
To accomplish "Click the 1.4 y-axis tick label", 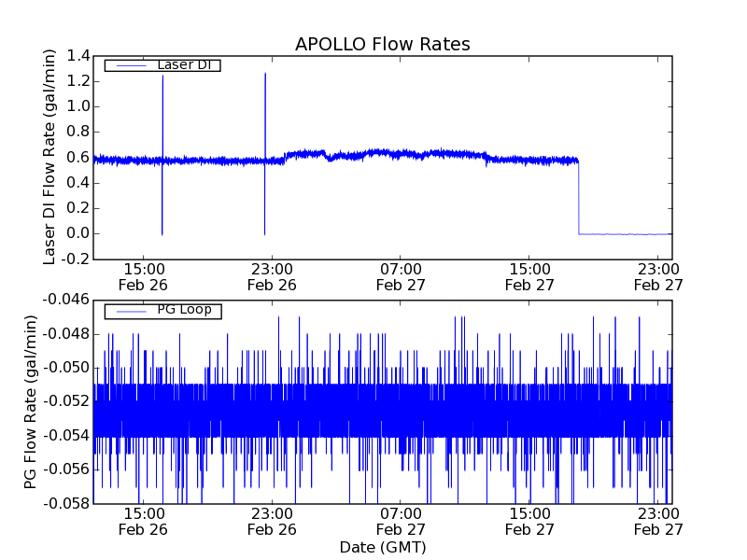I will pyautogui.click(x=78, y=56).
